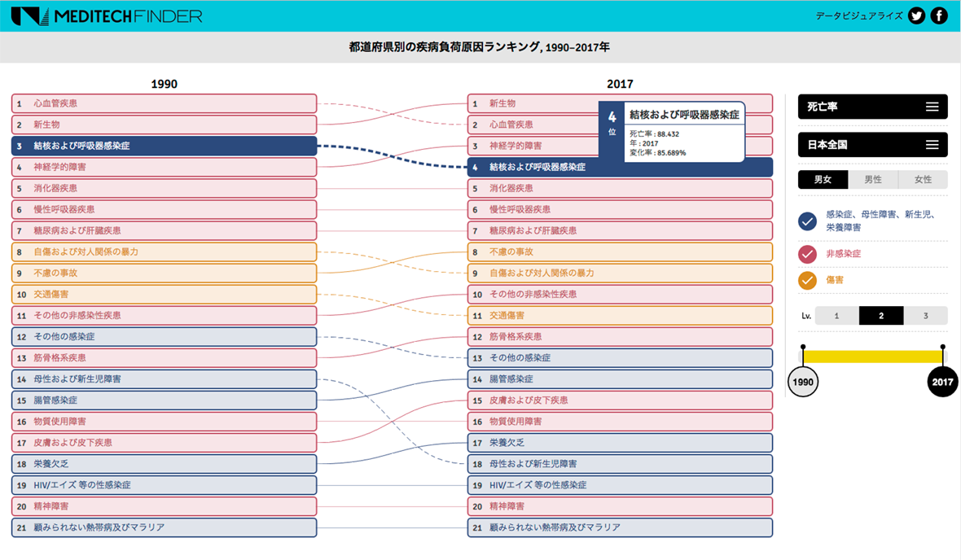Click the Facebook share icon
Viewport: 961px width, 560px height.
click(939, 15)
